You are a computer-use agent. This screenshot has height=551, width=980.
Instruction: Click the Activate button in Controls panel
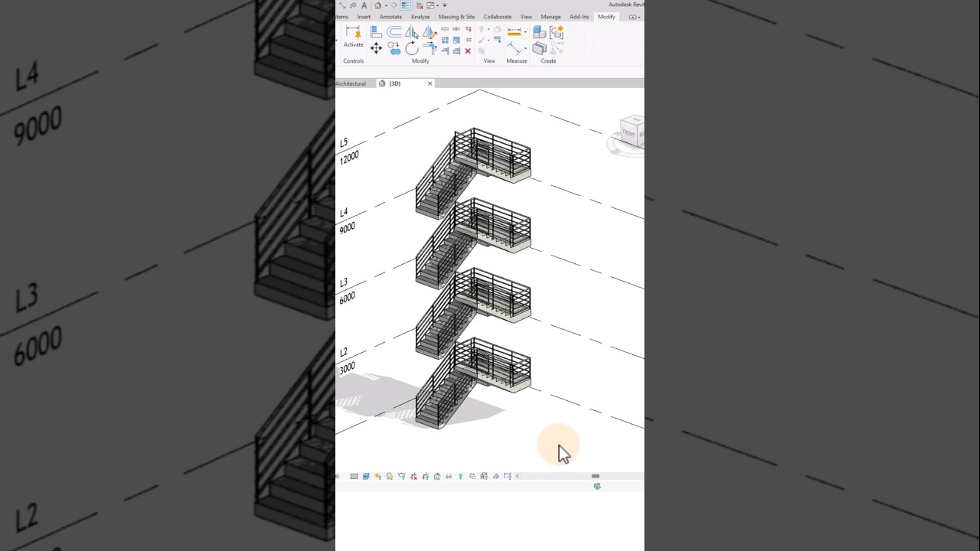353,38
